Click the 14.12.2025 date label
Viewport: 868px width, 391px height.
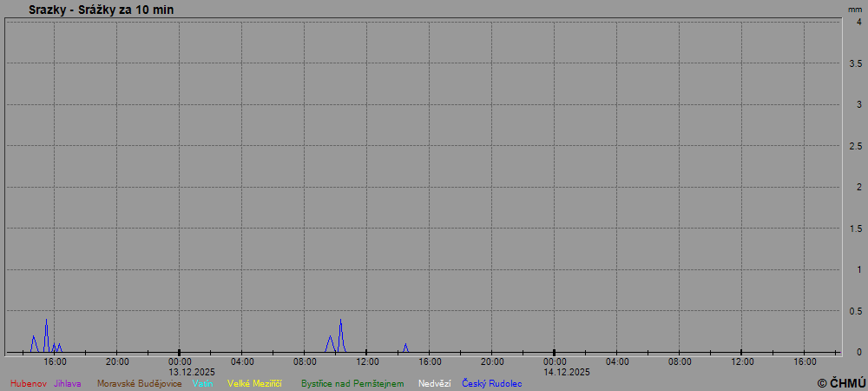pyautogui.click(x=567, y=372)
